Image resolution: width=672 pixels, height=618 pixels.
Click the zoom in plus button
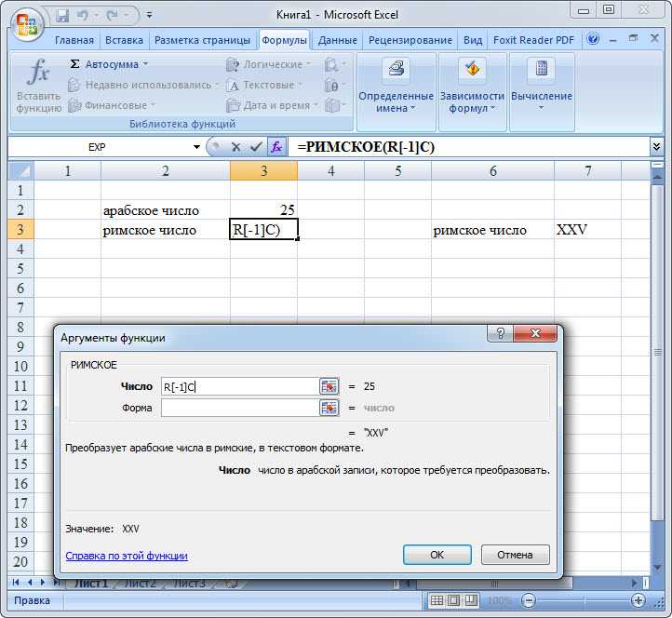pos(638,601)
